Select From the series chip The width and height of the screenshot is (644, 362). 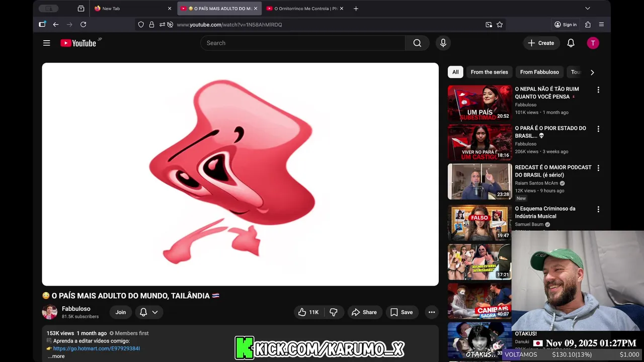point(490,72)
